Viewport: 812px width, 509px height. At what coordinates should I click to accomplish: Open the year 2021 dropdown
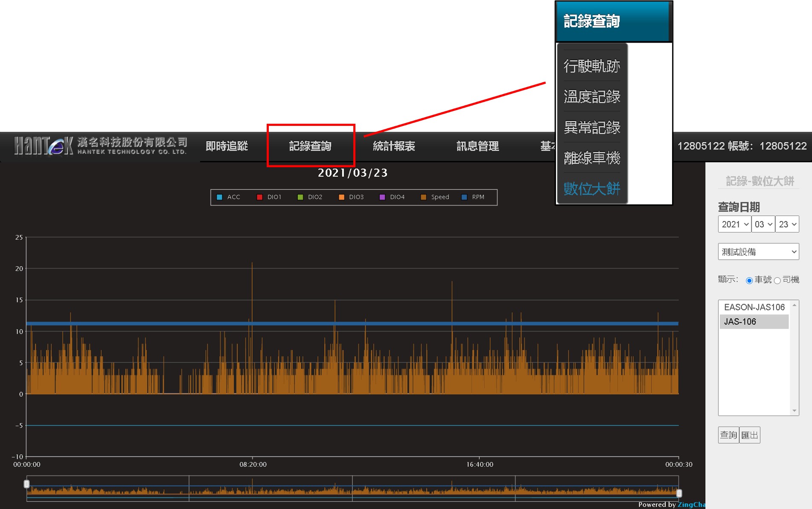pos(734,224)
